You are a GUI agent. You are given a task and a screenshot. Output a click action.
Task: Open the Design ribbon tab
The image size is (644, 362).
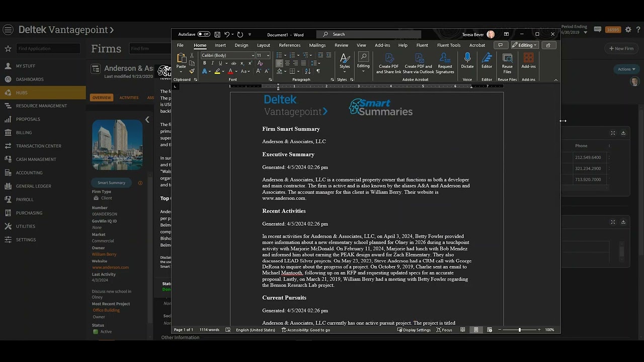[x=242, y=45]
